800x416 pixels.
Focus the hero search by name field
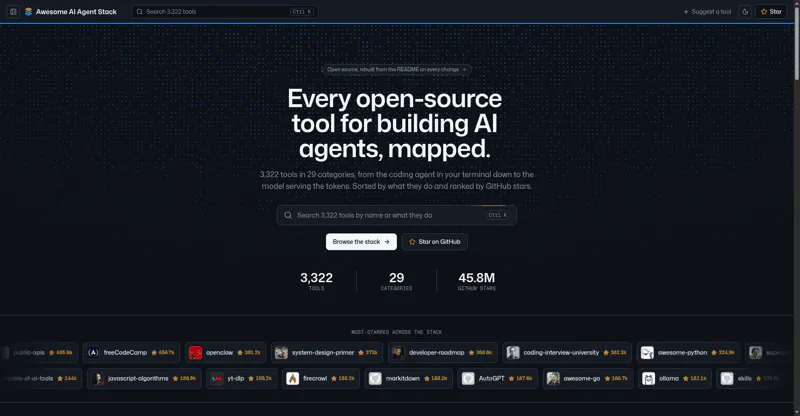tap(396, 215)
